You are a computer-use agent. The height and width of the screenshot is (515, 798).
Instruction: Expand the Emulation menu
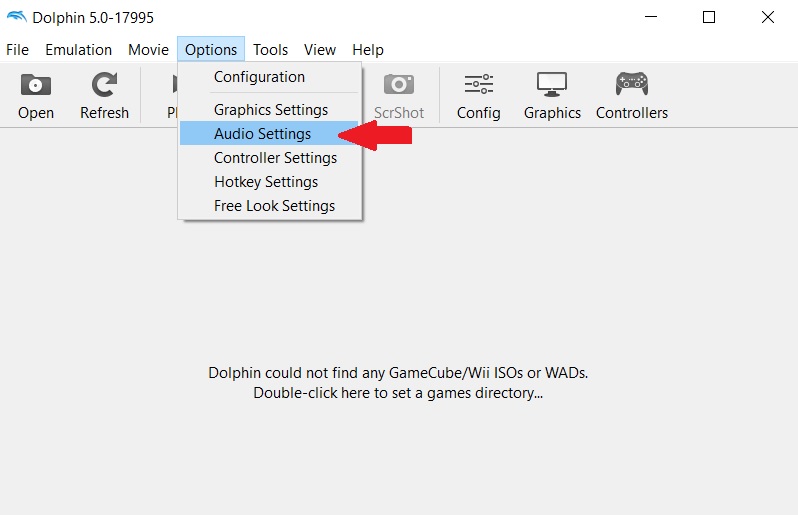(78, 50)
